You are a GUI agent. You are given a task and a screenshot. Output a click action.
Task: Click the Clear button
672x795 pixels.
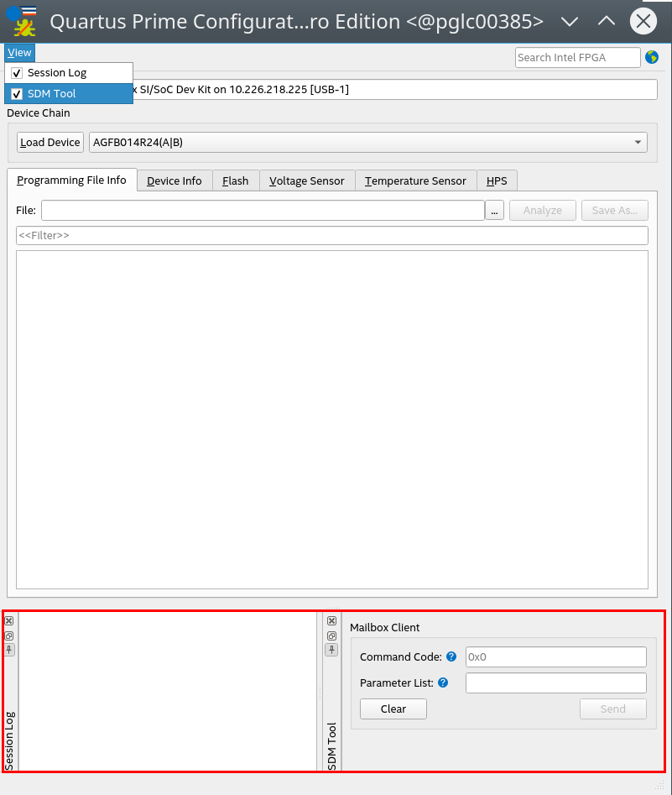point(393,709)
